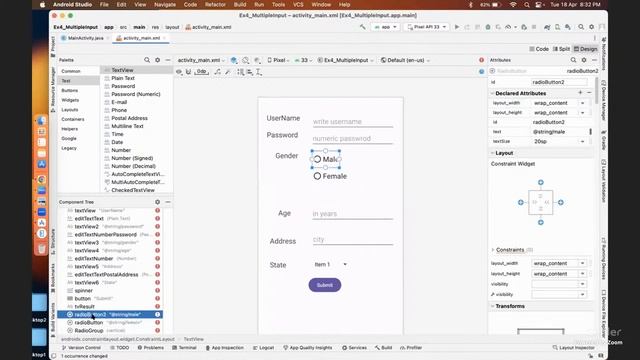Search the Palette with its magnifier icon
640x360 pixels.
147,60
